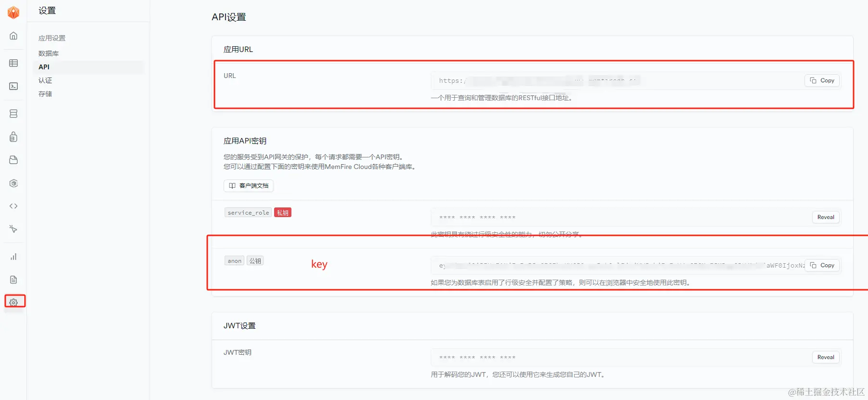
Task: Open the Authentication lock icon
Action: coord(13,137)
